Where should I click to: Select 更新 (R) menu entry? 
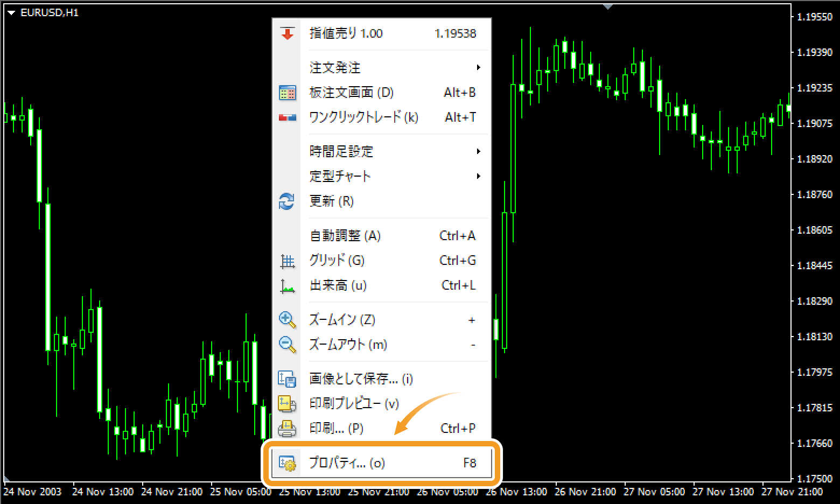pos(382,201)
